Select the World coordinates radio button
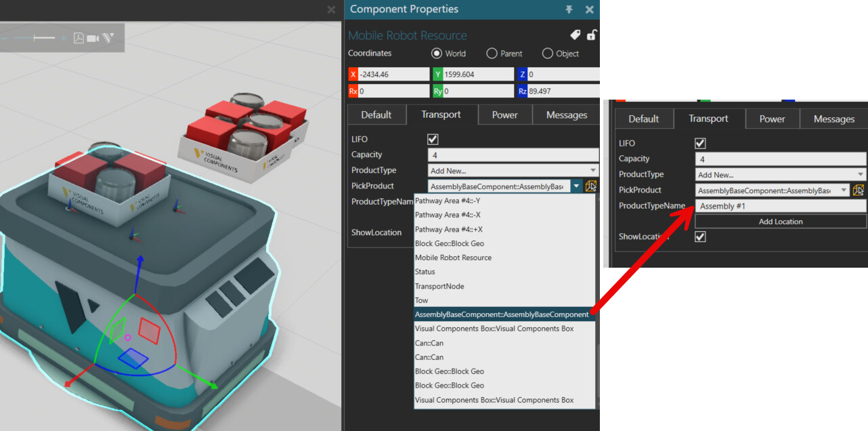The width and height of the screenshot is (868, 431). 437,54
